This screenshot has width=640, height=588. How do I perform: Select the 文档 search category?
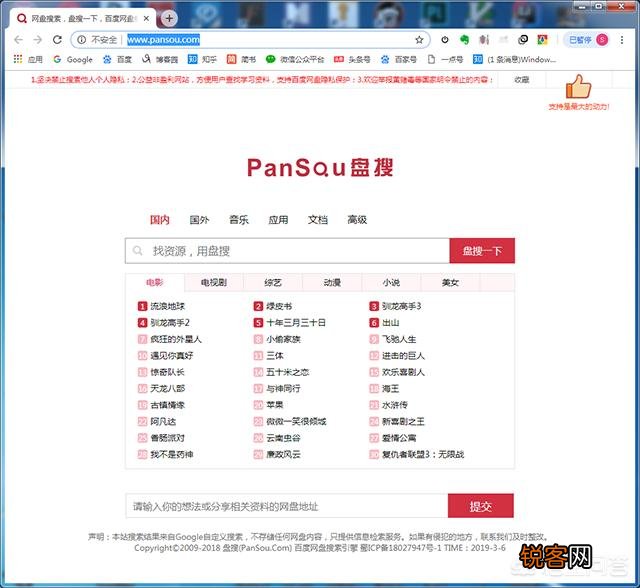(318, 220)
